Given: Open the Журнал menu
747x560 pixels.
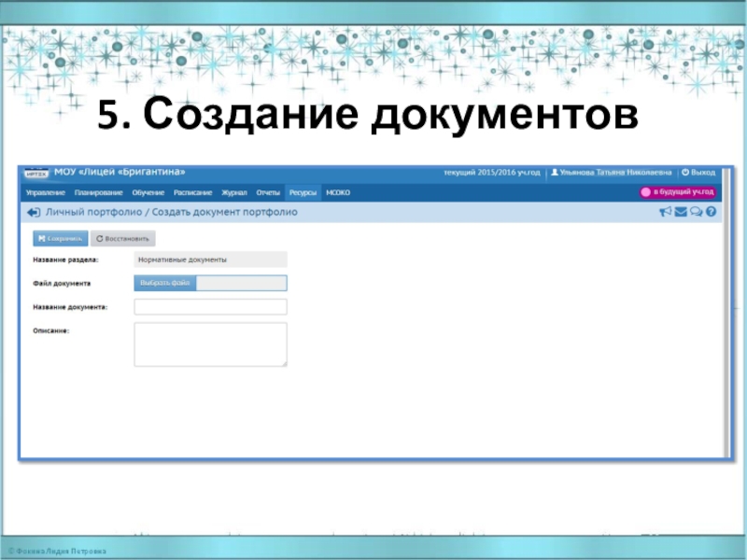Looking at the screenshot, I should 234,193.
